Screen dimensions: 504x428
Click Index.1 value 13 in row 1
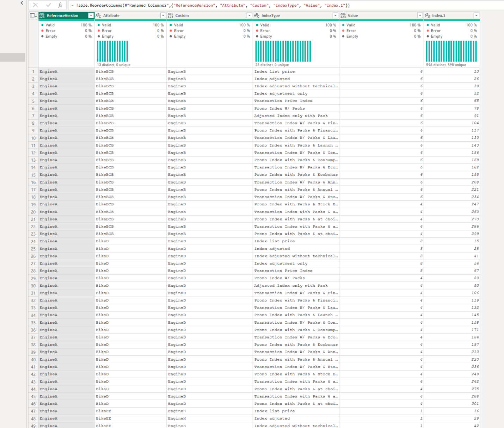point(451,72)
